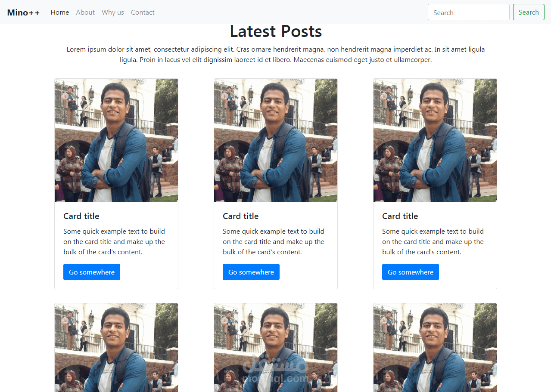Open the Why us nav link
The height and width of the screenshot is (392, 551).
coord(113,12)
